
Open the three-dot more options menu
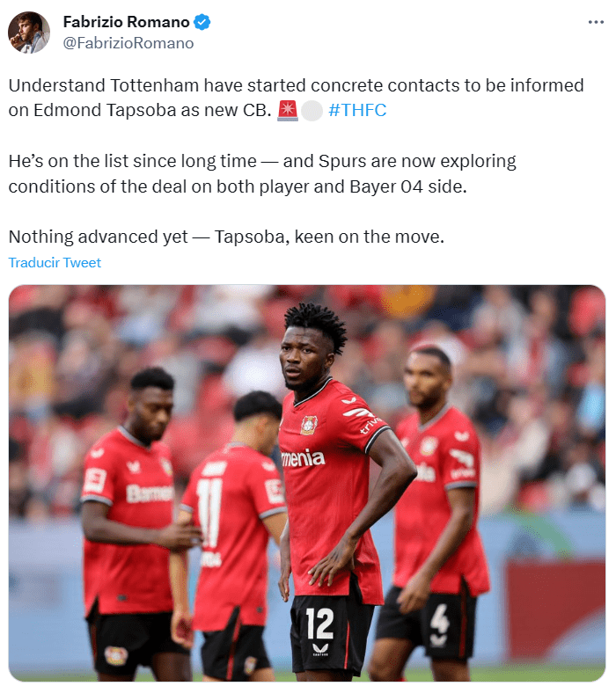click(596, 22)
